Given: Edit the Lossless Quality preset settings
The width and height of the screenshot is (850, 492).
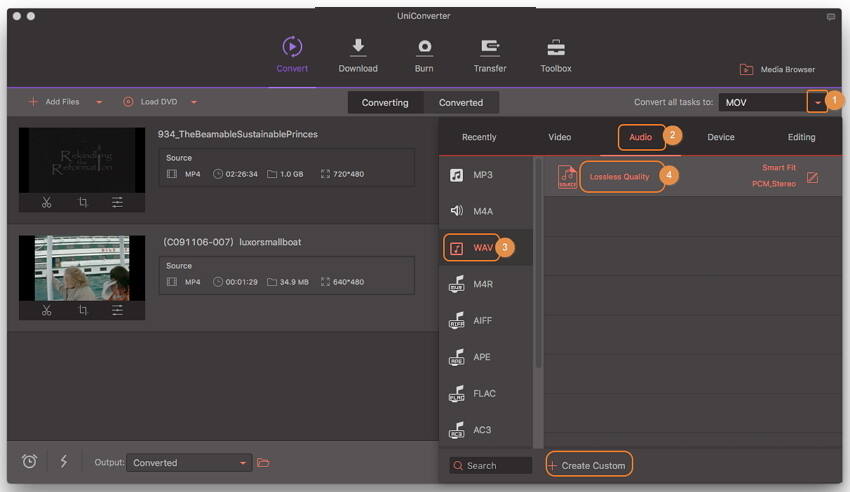Looking at the screenshot, I should pos(812,178).
